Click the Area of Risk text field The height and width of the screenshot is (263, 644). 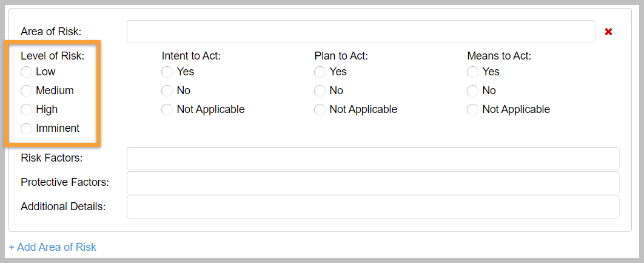point(361,32)
